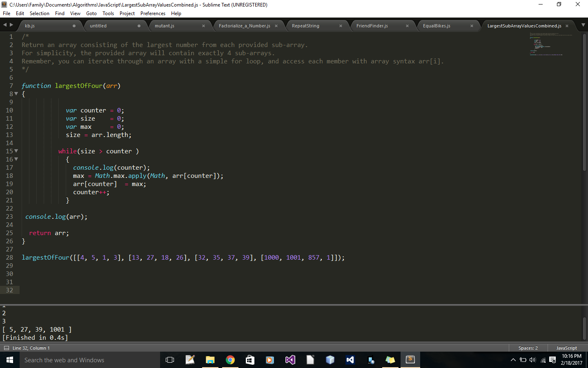Click the volume speaker icon in system tray

point(533,360)
